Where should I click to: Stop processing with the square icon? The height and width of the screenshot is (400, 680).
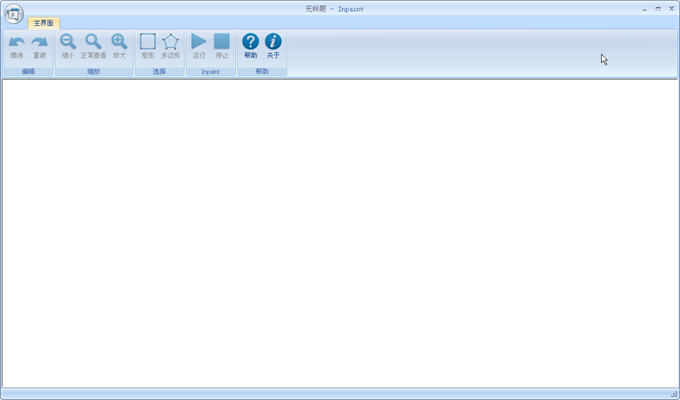tap(222, 41)
